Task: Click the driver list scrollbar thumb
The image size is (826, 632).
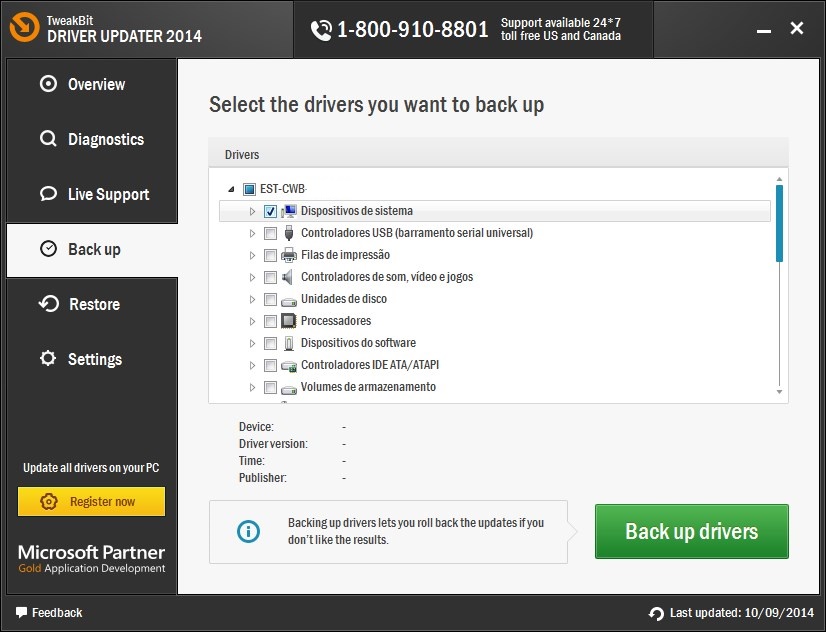Action: 779,223
